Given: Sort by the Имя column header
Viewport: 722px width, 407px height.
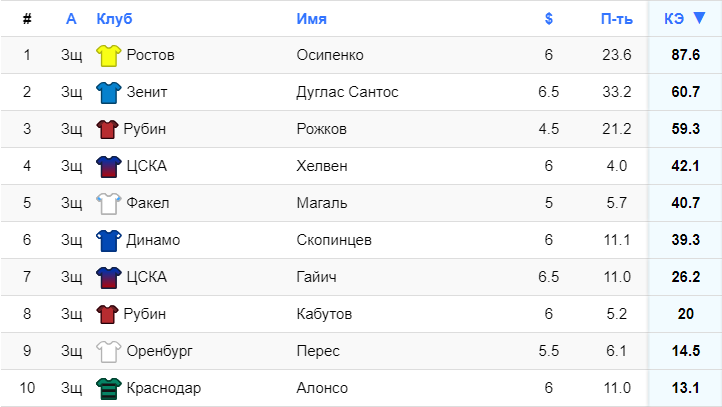Looking at the screenshot, I should coord(312,19).
